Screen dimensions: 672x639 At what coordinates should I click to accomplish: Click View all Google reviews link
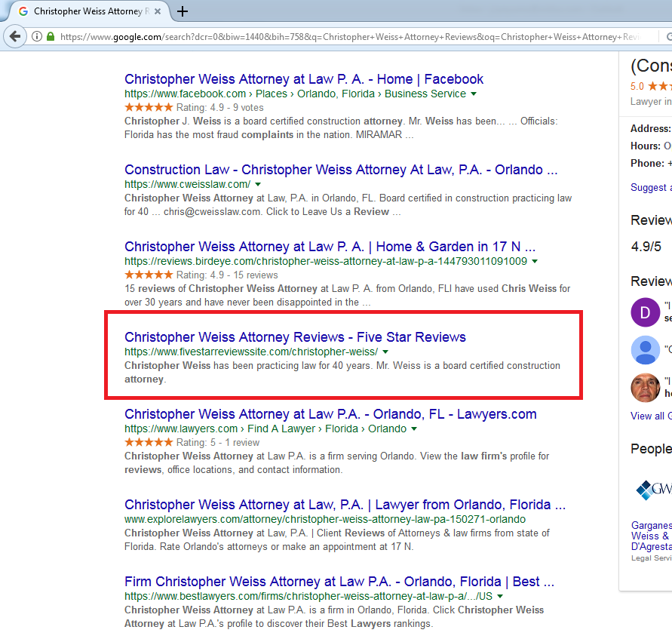tap(651, 416)
